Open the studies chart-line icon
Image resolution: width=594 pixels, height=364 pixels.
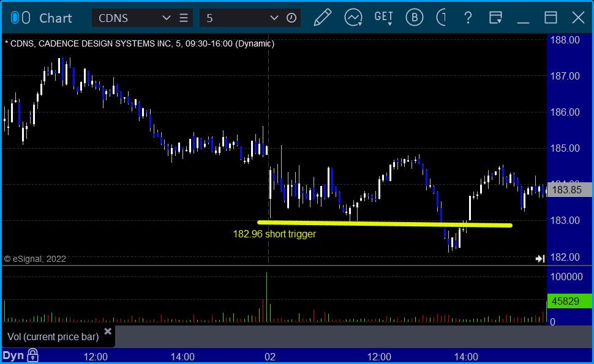353,17
